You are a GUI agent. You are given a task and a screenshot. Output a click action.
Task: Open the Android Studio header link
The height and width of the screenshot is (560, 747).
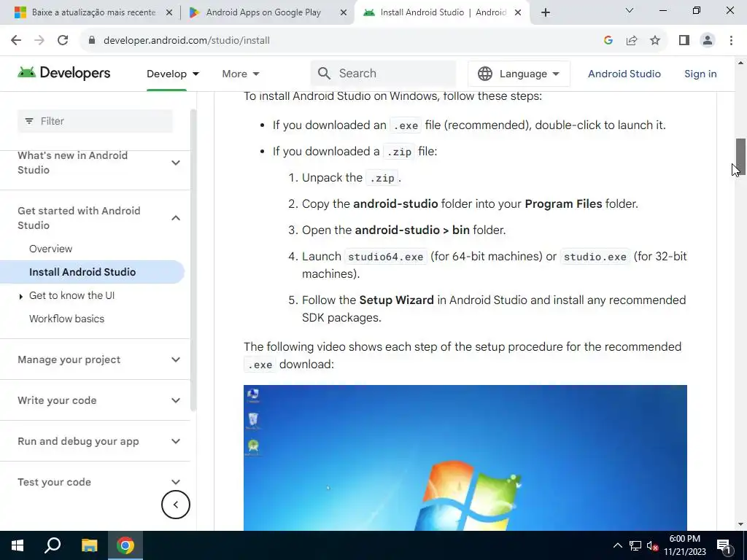click(624, 74)
